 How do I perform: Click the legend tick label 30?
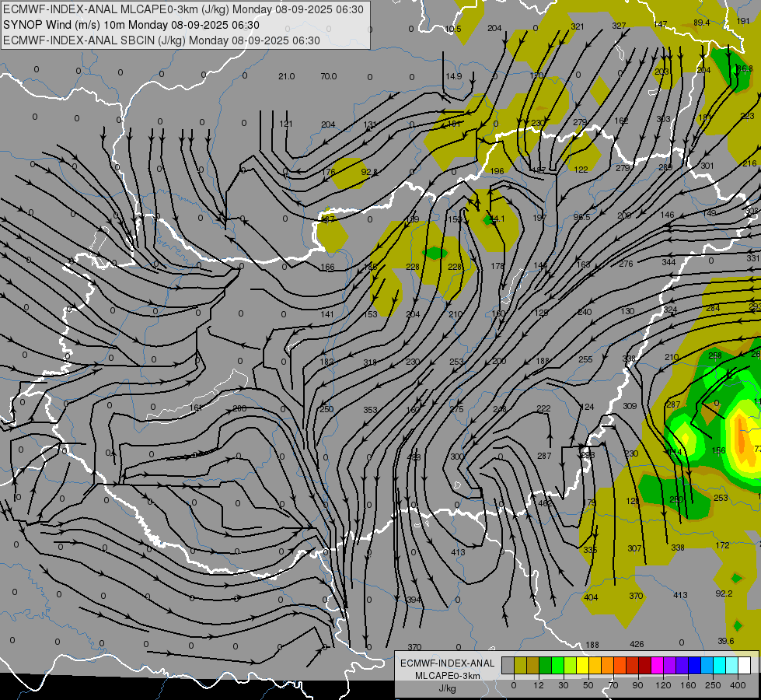click(563, 685)
